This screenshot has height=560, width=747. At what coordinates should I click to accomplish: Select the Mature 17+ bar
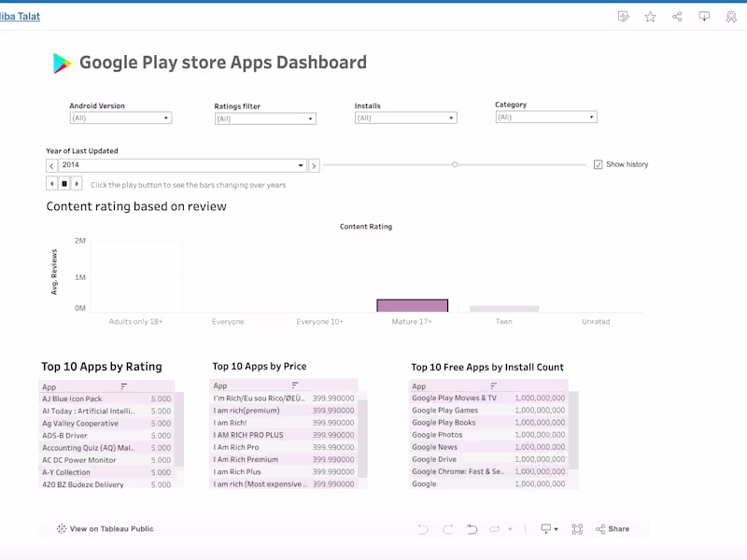click(x=412, y=306)
